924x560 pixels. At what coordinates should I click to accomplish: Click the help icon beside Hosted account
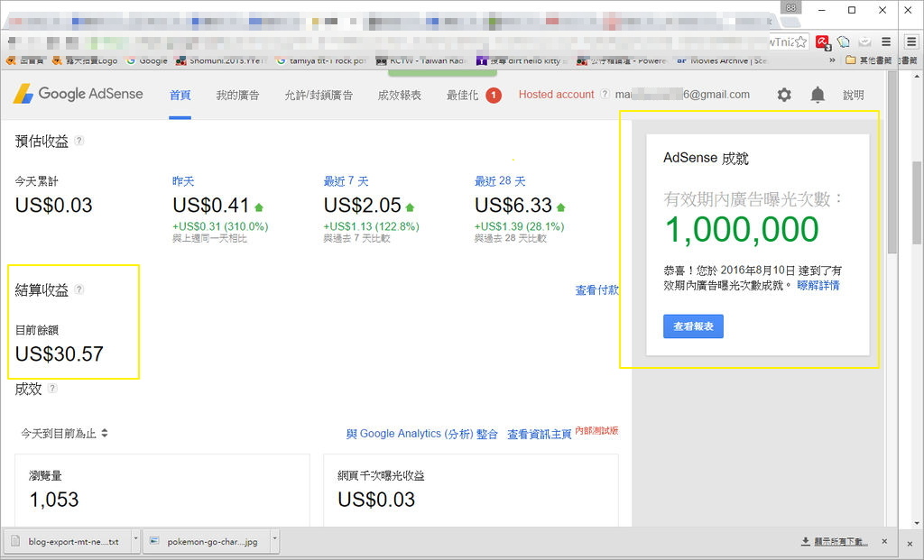(605, 94)
